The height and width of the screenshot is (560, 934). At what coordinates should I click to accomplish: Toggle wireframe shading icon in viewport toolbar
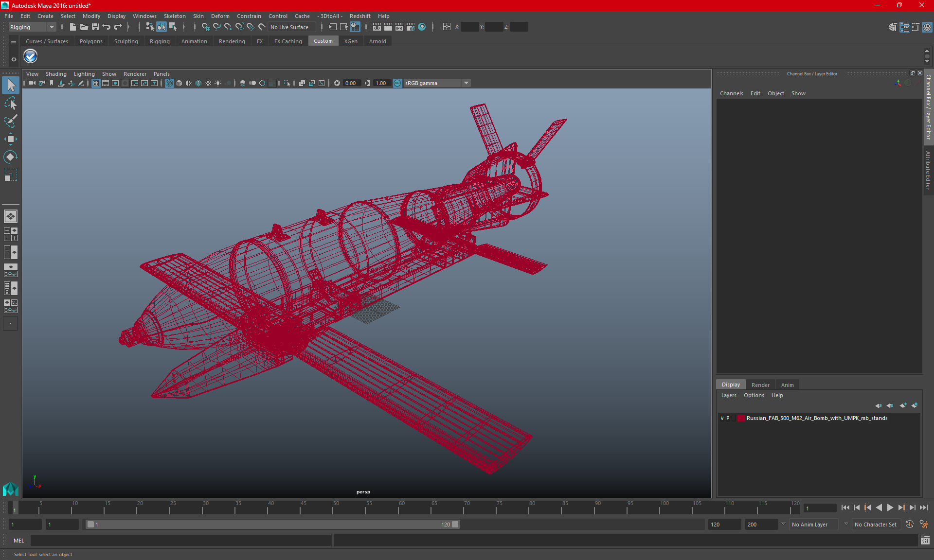tap(169, 83)
